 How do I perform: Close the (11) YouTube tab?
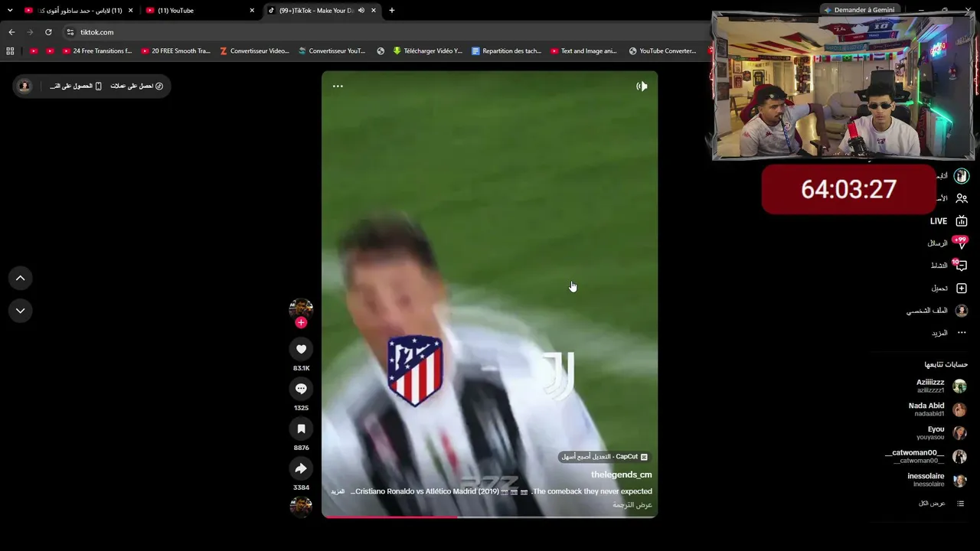click(x=252, y=11)
